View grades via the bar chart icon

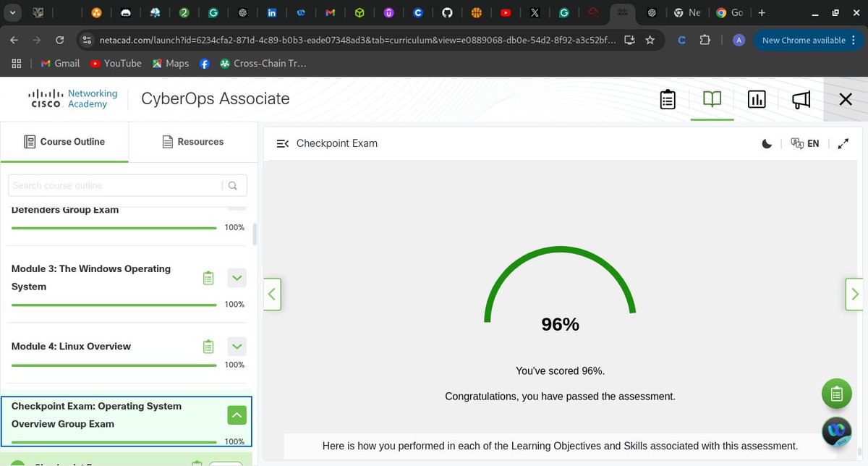757,99
